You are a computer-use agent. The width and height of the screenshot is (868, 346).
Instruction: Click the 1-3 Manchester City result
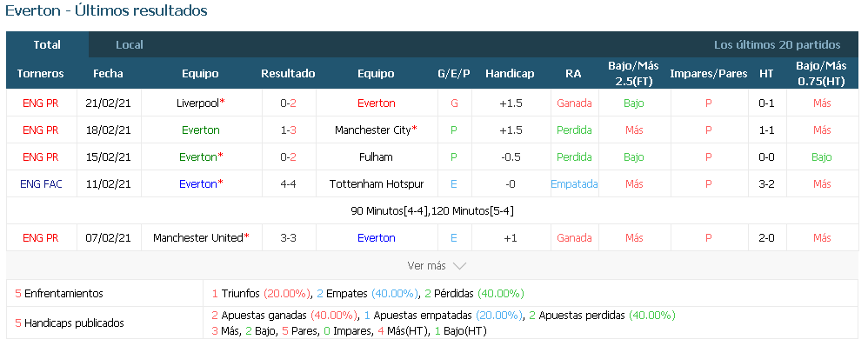click(x=288, y=130)
